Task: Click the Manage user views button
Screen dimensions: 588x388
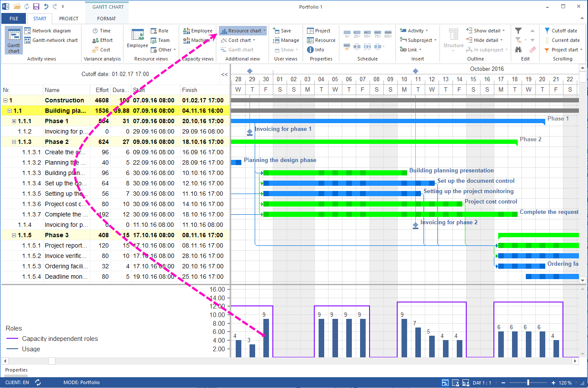Action: pos(286,40)
